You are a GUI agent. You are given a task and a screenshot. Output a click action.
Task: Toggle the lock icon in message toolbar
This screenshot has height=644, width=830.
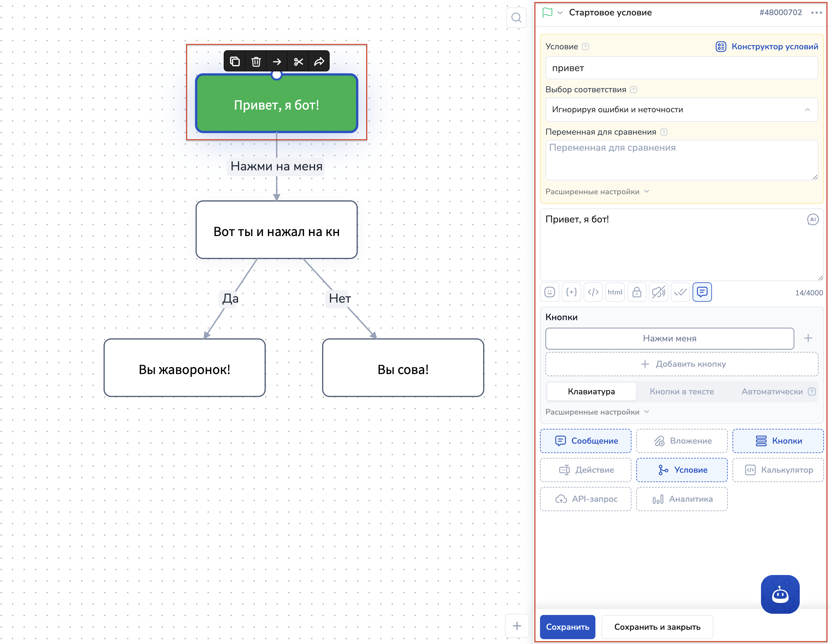(x=637, y=292)
